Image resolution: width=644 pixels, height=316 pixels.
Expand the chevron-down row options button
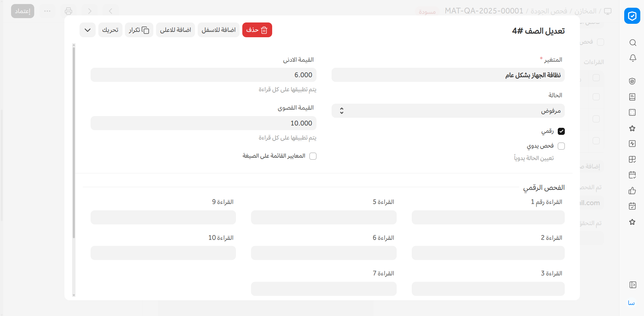click(88, 30)
